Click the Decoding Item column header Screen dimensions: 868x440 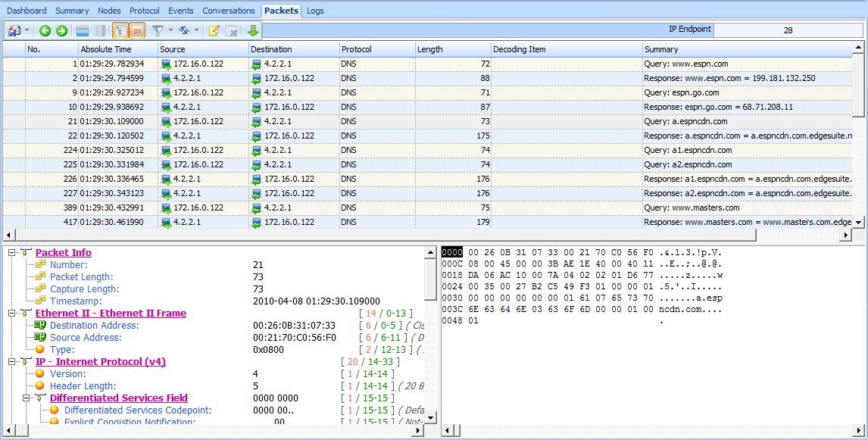pyautogui.click(x=567, y=49)
